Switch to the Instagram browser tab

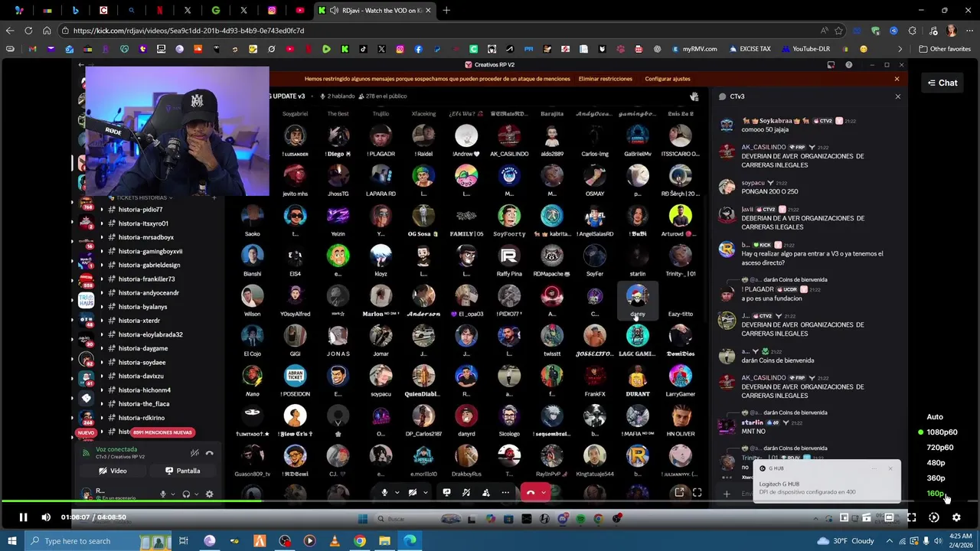(272, 11)
